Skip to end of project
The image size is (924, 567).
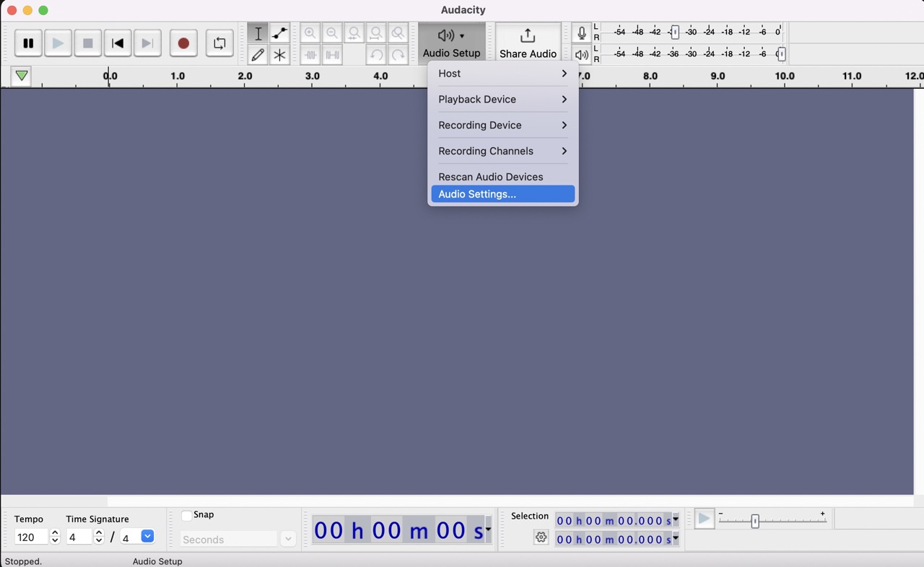pyautogui.click(x=147, y=43)
